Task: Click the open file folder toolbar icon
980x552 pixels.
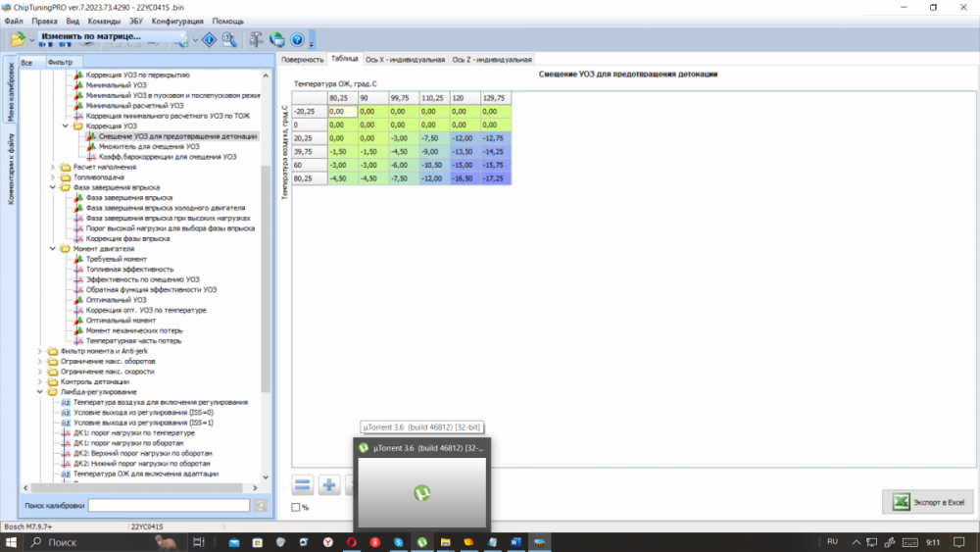Action: 17,39
